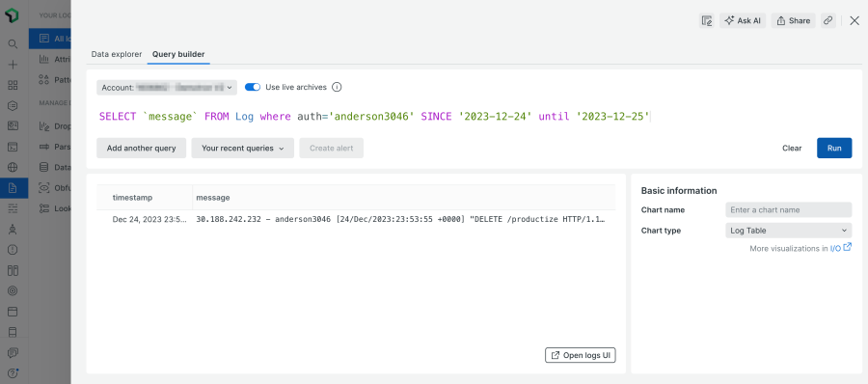This screenshot has height=384, width=868.
Task: Click the message column header
Action: 212,197
